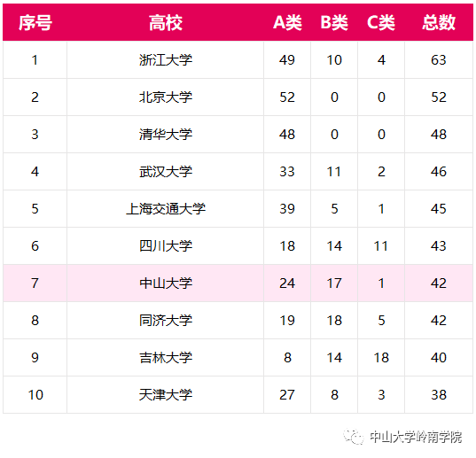
Task: Select the 上海交通大学 cell
Action: tap(166, 209)
